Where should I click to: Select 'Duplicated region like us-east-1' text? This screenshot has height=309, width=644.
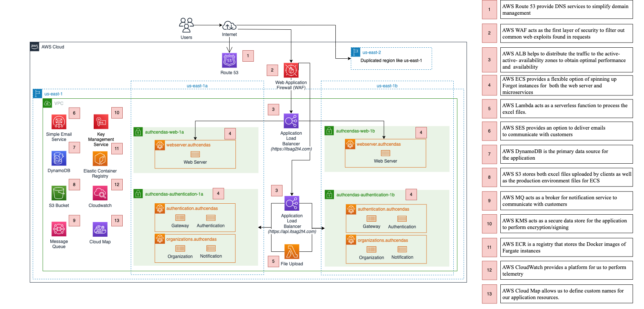(391, 61)
